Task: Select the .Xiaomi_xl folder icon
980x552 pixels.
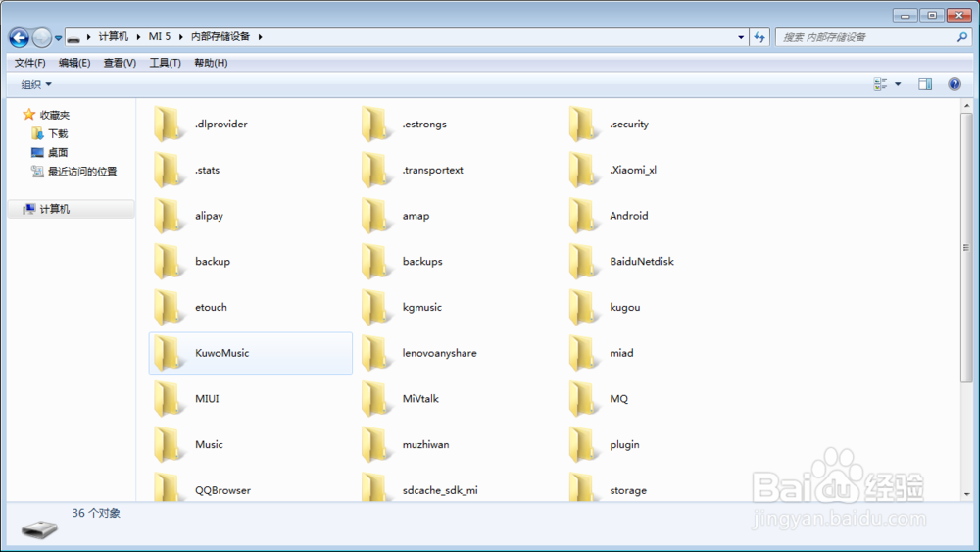Action: point(584,170)
